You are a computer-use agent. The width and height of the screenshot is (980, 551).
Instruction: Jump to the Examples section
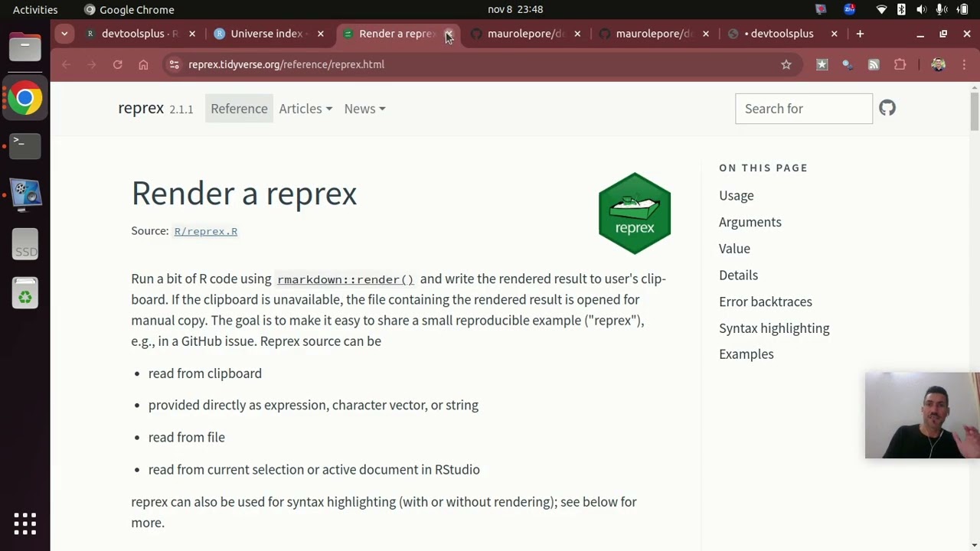tap(746, 354)
